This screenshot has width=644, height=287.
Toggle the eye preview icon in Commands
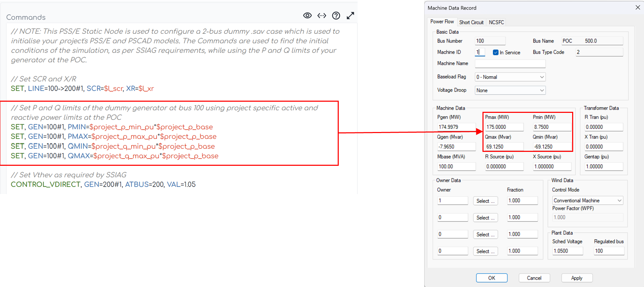click(x=307, y=15)
